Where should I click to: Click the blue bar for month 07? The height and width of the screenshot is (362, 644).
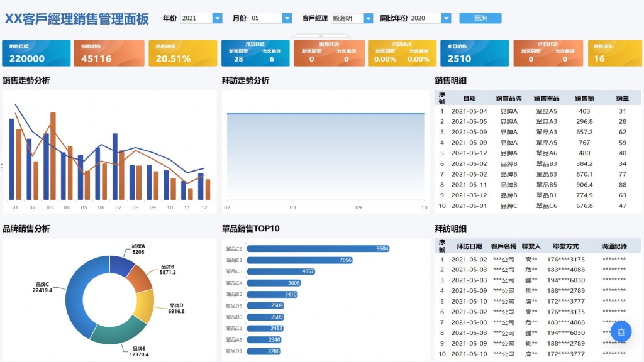click(x=115, y=167)
